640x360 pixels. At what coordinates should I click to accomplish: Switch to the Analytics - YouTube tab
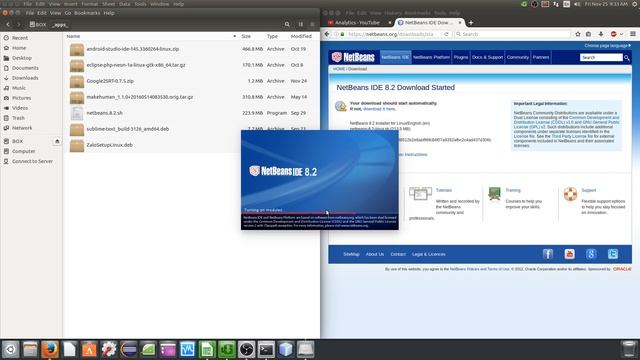357,23
